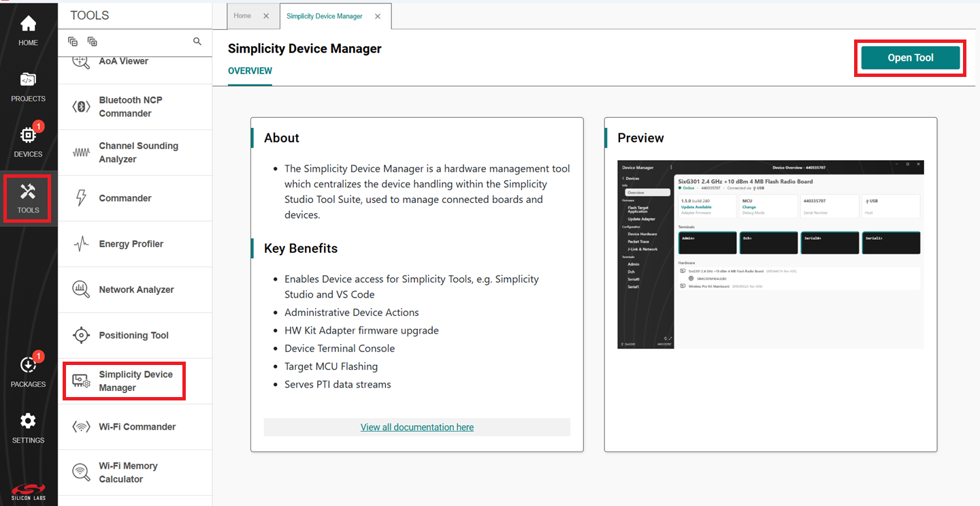Click the search magnifier in the Tools panel
The height and width of the screenshot is (506, 980).
(197, 42)
